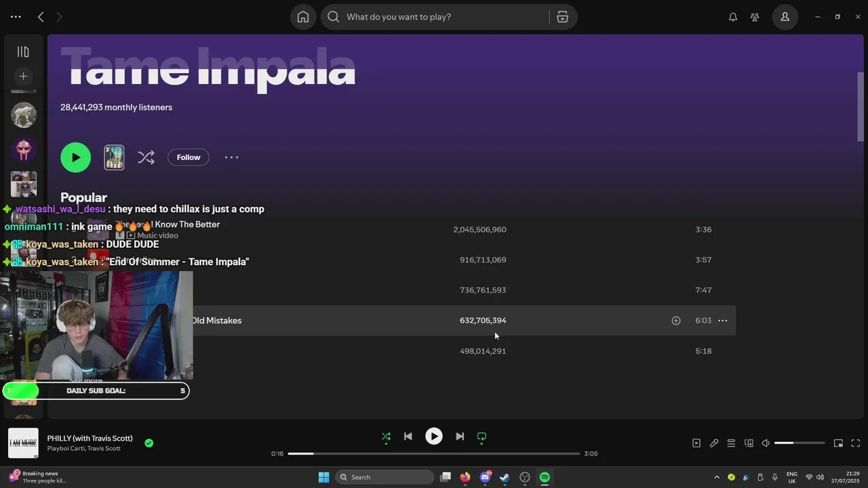This screenshot has width=868, height=488.
Task: Go forward with the right arrow
Action: [59, 17]
